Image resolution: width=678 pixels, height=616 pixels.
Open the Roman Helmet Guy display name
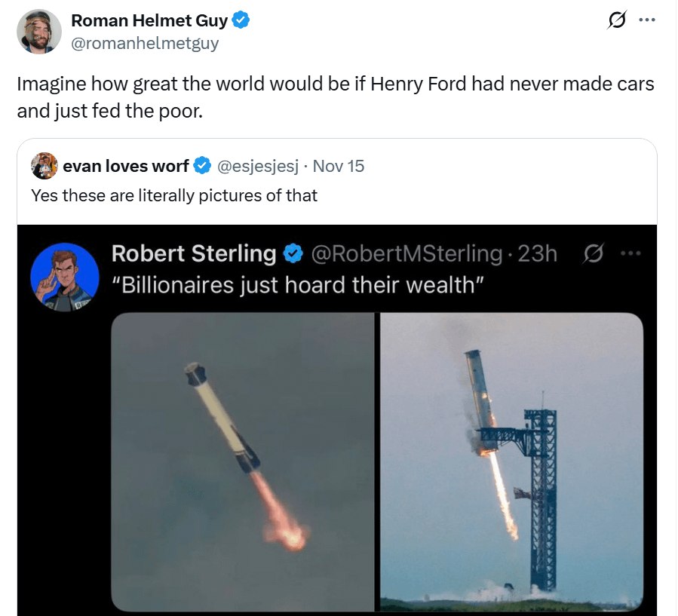pos(149,21)
